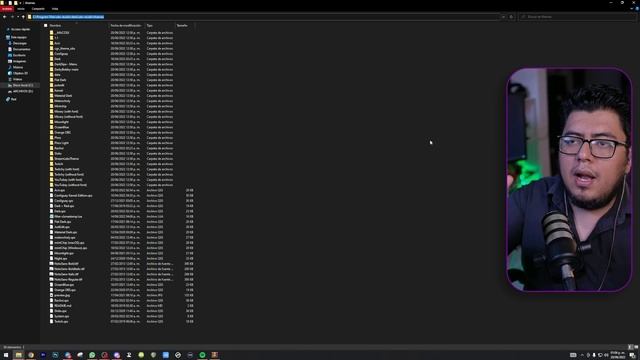Open the recent locations dropdown

(x=18, y=17)
